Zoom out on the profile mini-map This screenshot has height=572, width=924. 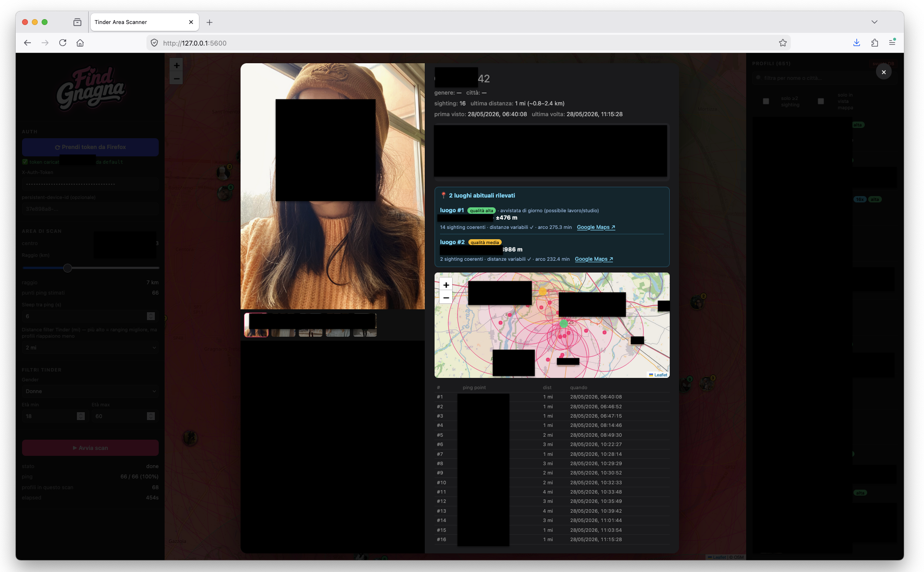pos(446,298)
